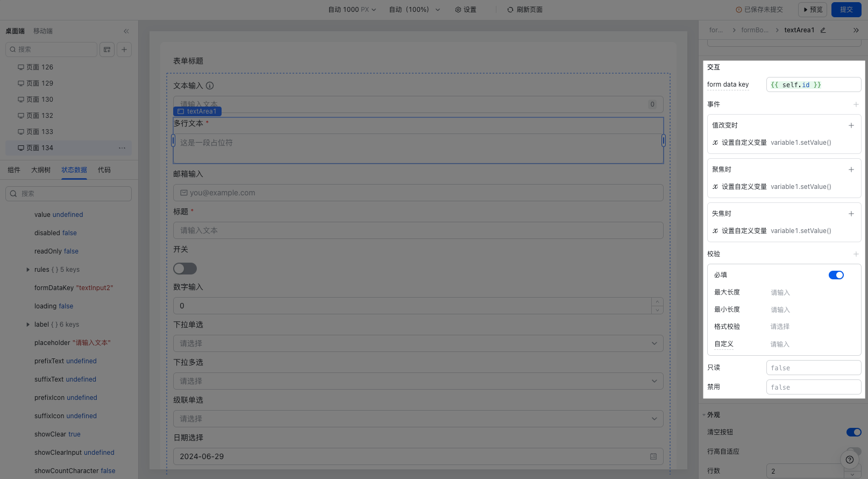The image size is (868, 479).
Task: Click the 提交 submit button
Action: [846, 10]
